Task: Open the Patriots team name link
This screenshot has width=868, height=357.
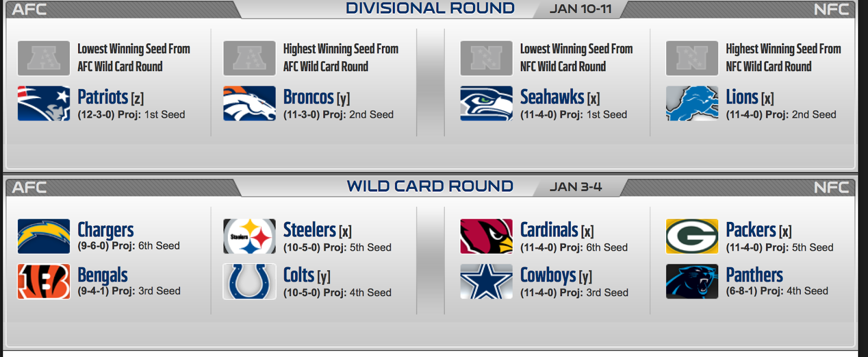Action: (x=103, y=97)
